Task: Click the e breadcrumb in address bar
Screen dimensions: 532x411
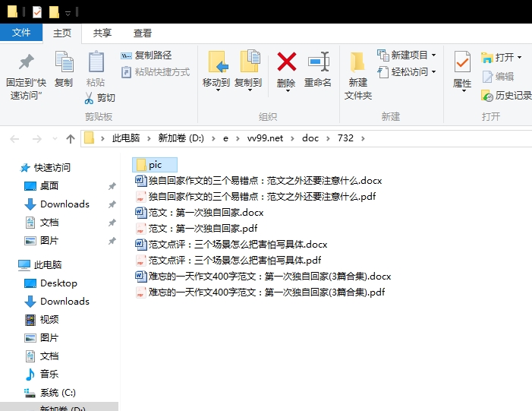Action: coord(225,138)
